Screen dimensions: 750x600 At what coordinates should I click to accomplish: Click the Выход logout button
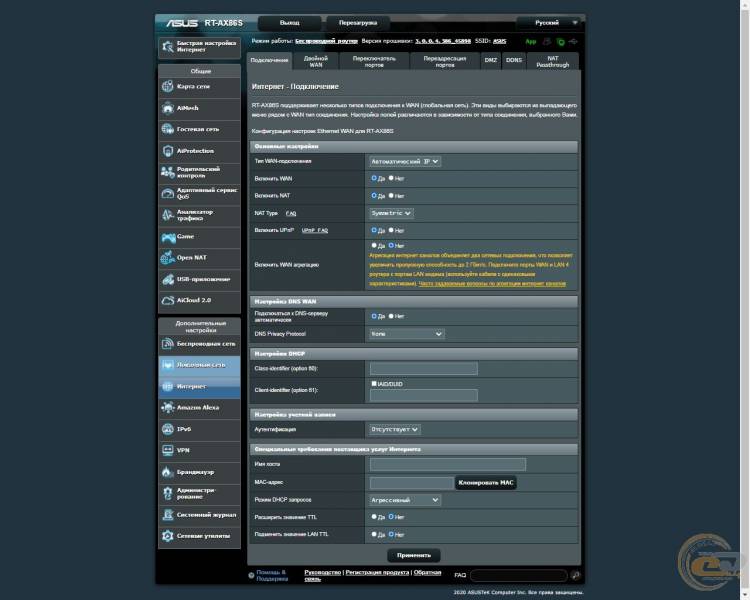pos(290,23)
